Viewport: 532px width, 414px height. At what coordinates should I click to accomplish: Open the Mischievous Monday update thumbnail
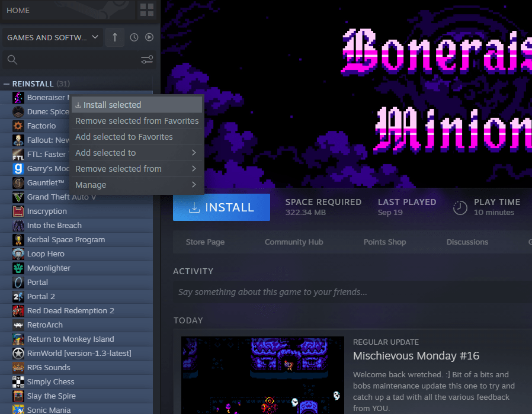coord(262,376)
